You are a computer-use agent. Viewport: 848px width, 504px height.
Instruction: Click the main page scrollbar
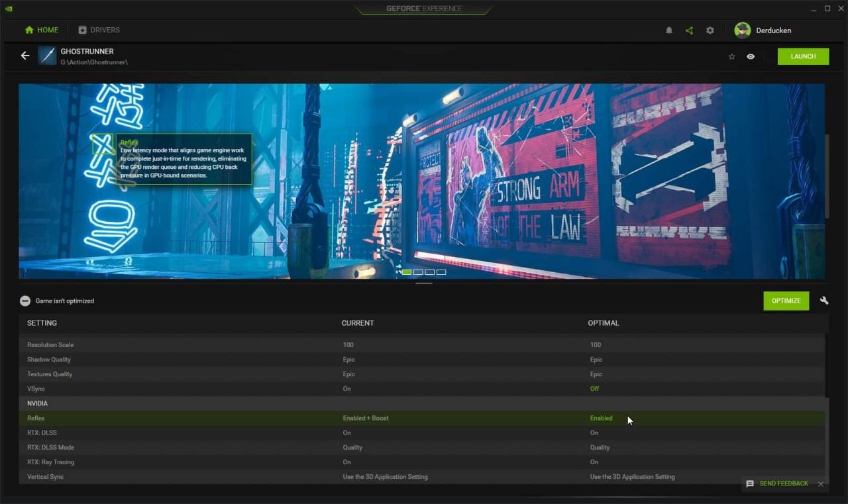click(827, 176)
